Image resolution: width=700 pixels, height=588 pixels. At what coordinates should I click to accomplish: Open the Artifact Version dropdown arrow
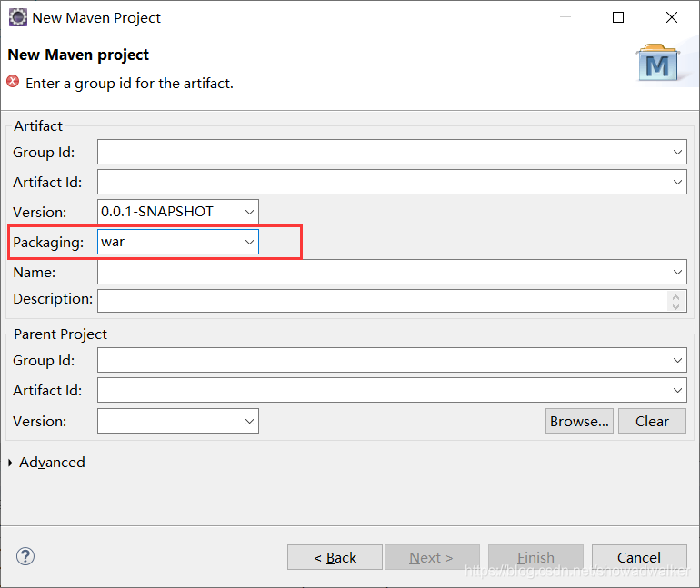pyautogui.click(x=249, y=212)
